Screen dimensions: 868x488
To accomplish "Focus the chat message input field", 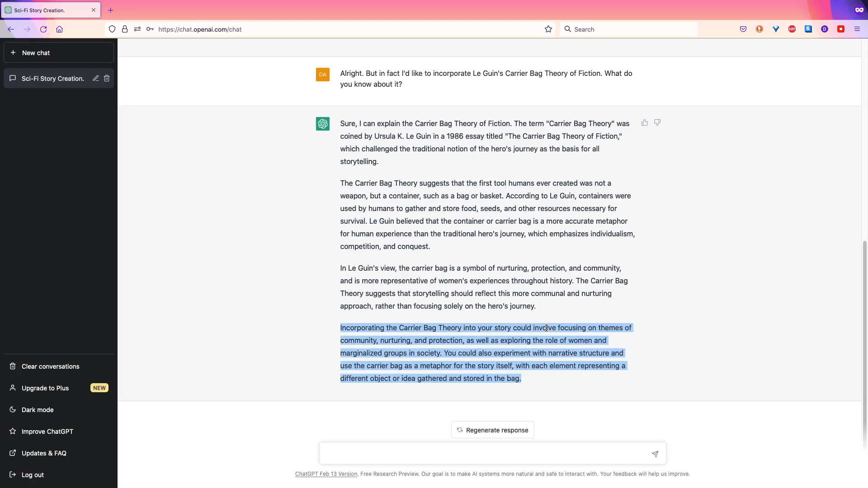I will (484, 453).
